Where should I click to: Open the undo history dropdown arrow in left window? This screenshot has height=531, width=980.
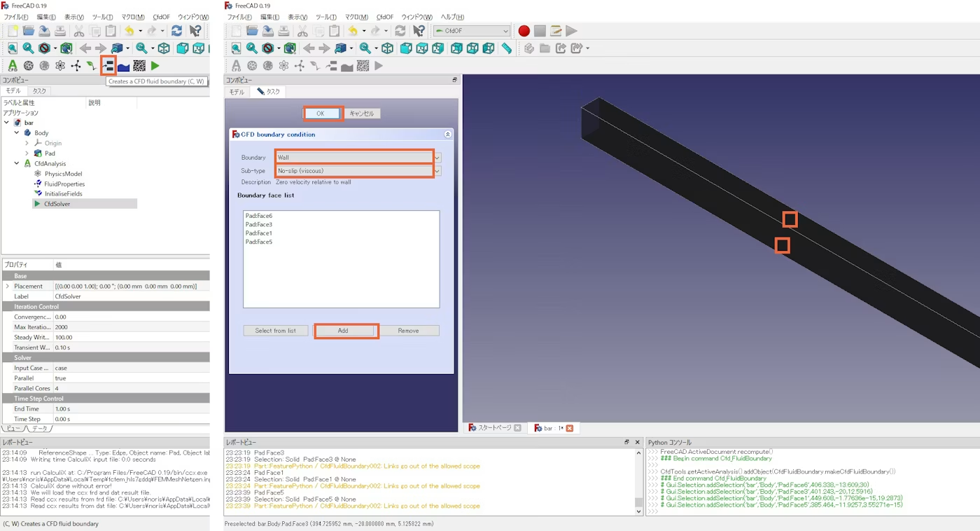tap(140, 31)
